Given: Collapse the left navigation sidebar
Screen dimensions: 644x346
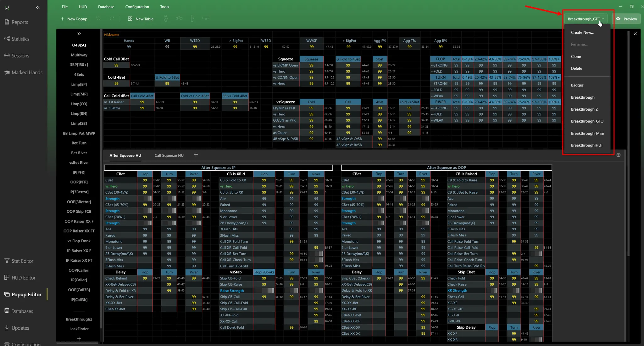Looking at the screenshot, I should [38, 7].
